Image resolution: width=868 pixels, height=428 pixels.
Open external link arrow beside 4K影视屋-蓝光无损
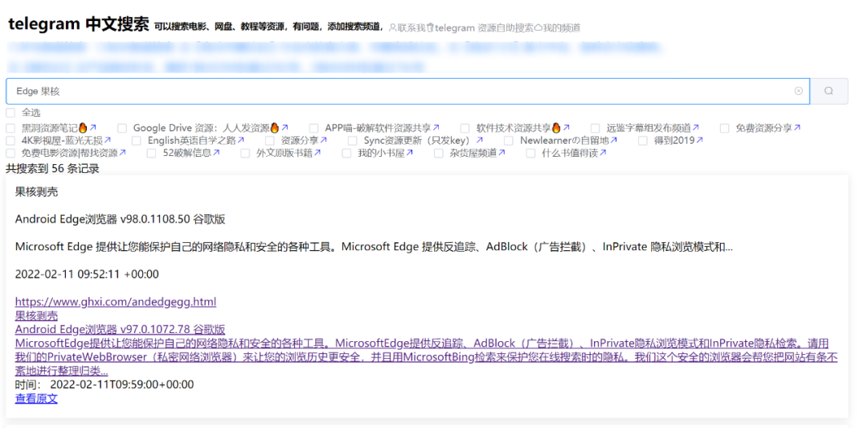coord(108,141)
